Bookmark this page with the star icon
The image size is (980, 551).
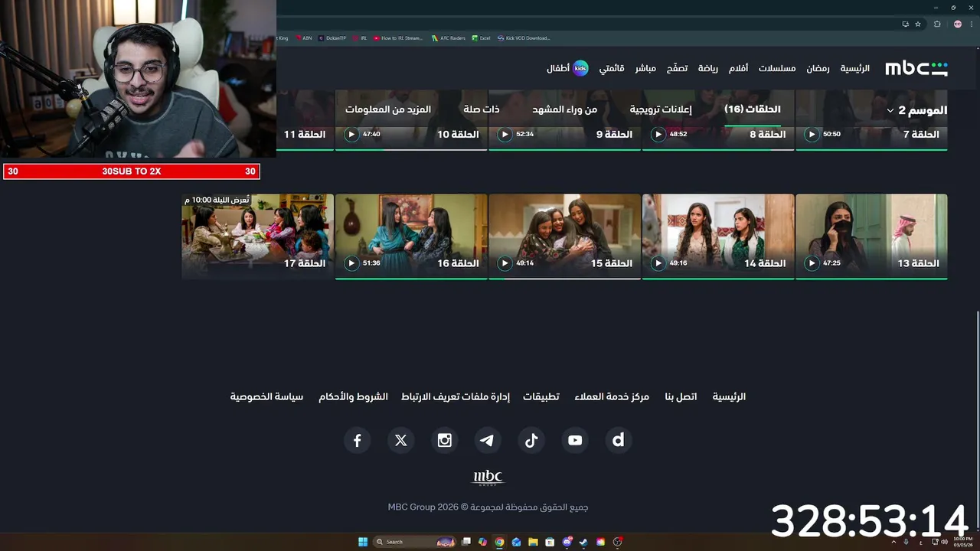(x=918, y=24)
